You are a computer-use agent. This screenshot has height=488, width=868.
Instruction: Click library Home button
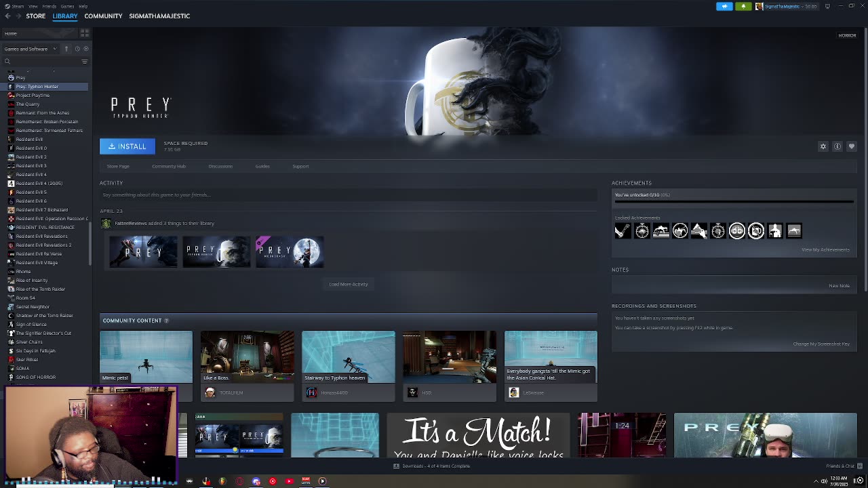(39, 33)
